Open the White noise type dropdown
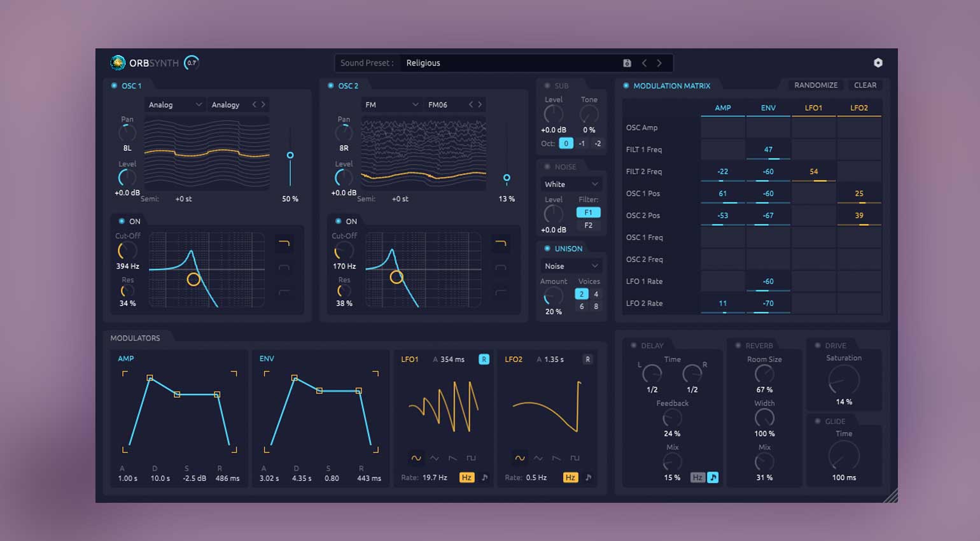The height and width of the screenshot is (541, 980). coord(571,185)
